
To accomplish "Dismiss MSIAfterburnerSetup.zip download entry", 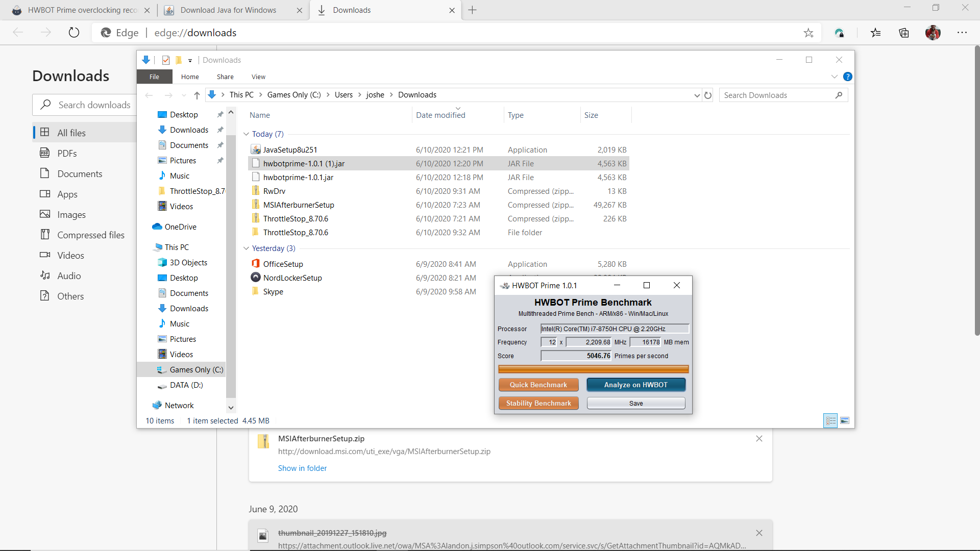I will click(x=759, y=438).
